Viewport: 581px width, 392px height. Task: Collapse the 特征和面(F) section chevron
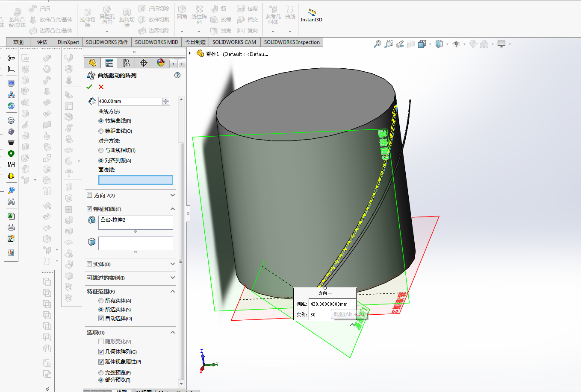click(x=173, y=209)
